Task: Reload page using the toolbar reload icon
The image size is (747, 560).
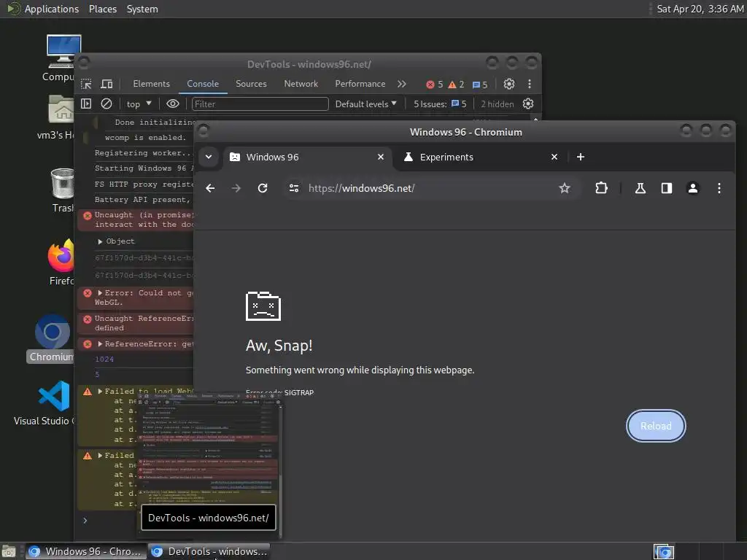Action: [x=263, y=188]
